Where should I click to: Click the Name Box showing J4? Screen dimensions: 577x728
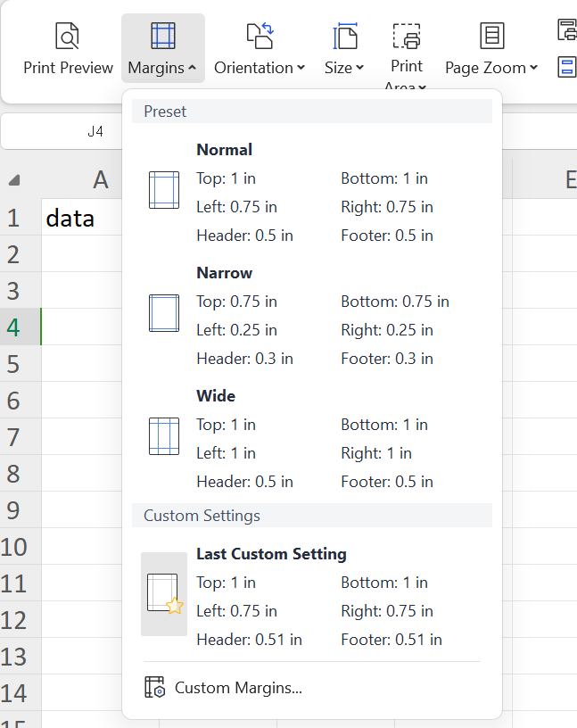[x=95, y=131]
